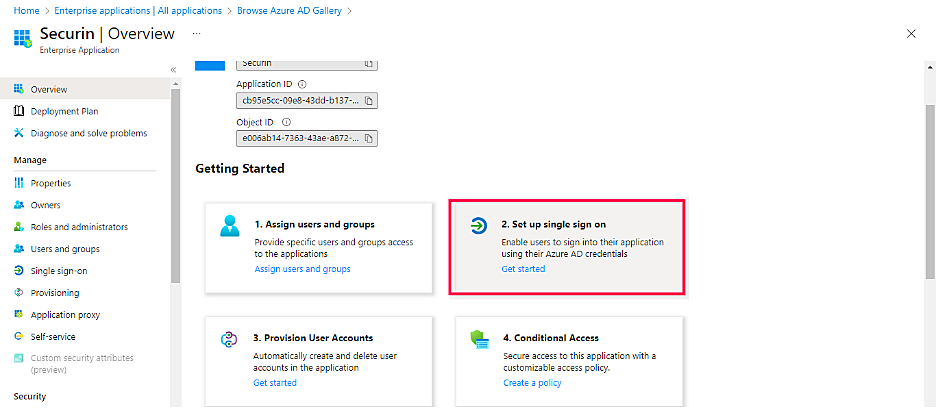Image resolution: width=936 pixels, height=408 pixels.
Task: Click the Getting Started heading
Action: tap(240, 169)
